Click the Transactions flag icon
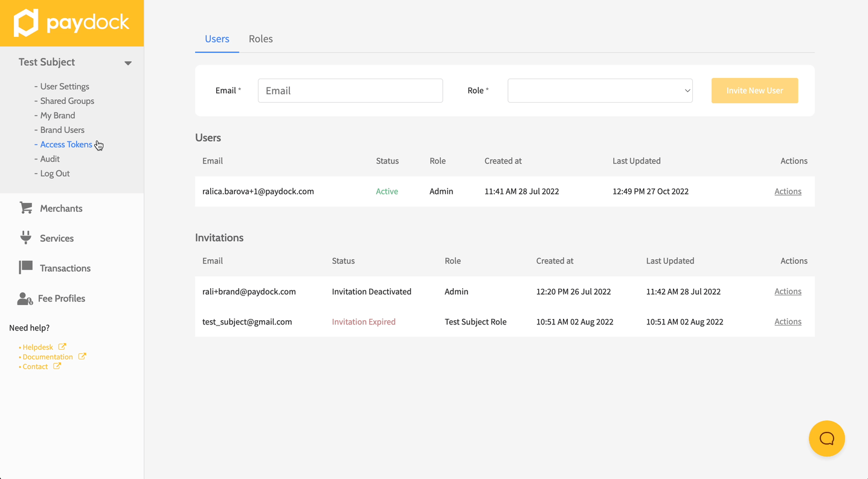 26,268
